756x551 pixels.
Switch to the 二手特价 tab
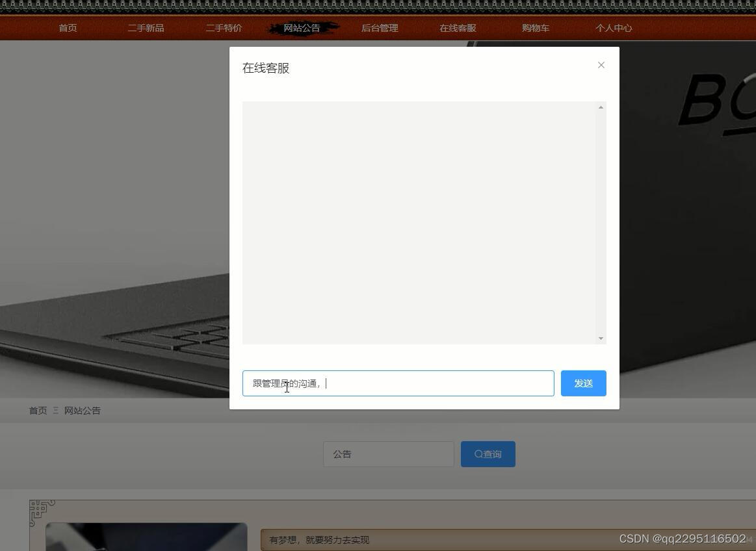click(x=224, y=27)
